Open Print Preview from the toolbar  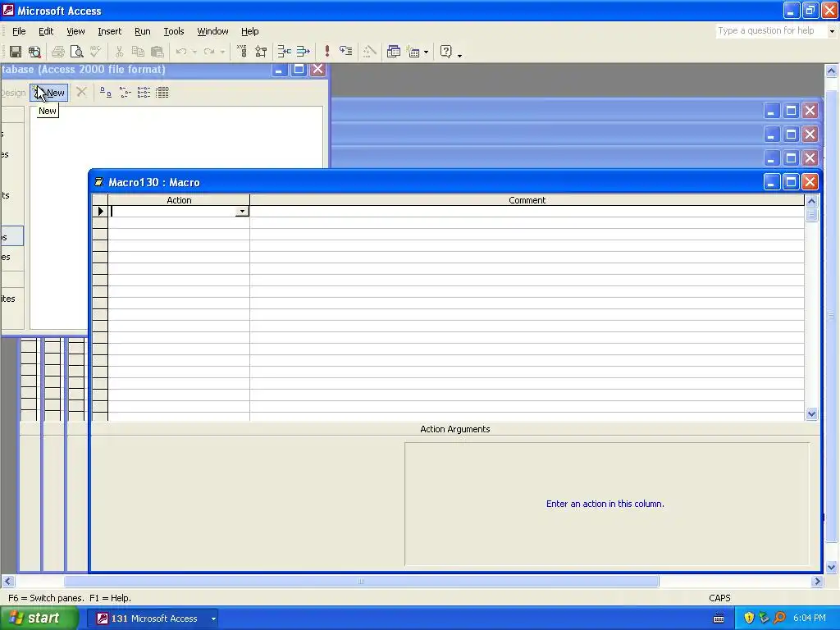pos(76,52)
